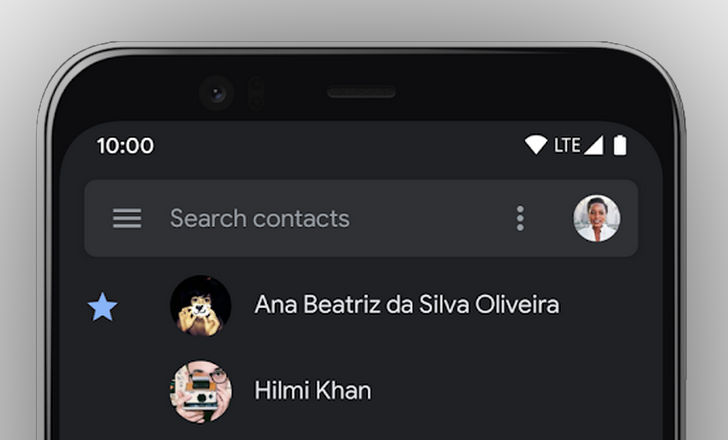Open the hamburger navigation menu

coord(127,218)
